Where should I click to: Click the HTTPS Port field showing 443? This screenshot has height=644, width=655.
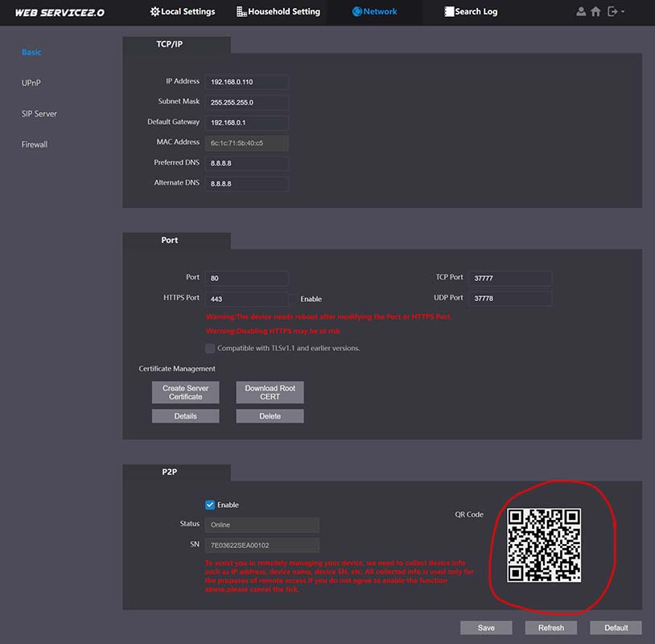point(246,299)
